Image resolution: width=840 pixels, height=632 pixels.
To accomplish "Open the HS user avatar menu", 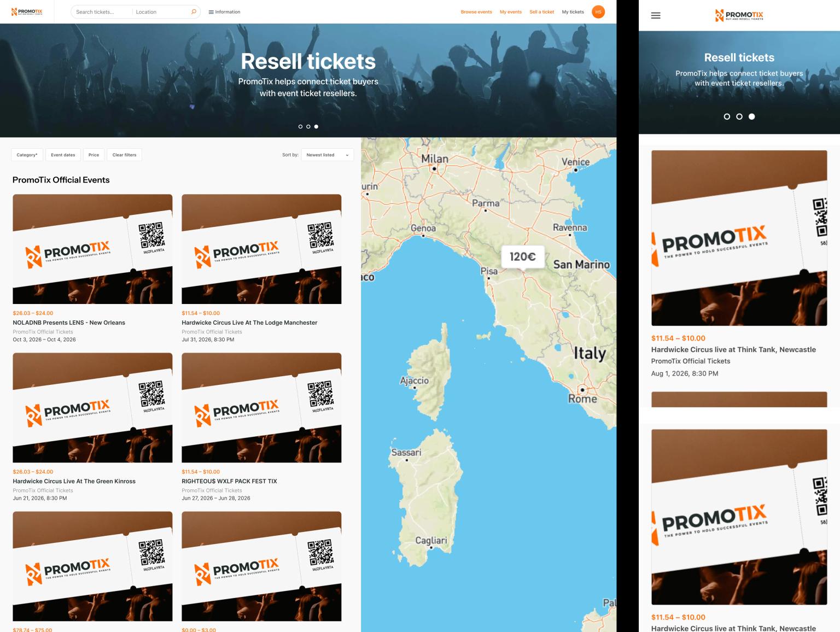I will click(598, 11).
